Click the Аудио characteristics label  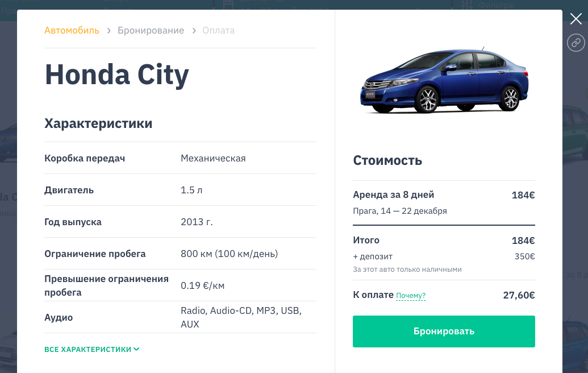[59, 317]
